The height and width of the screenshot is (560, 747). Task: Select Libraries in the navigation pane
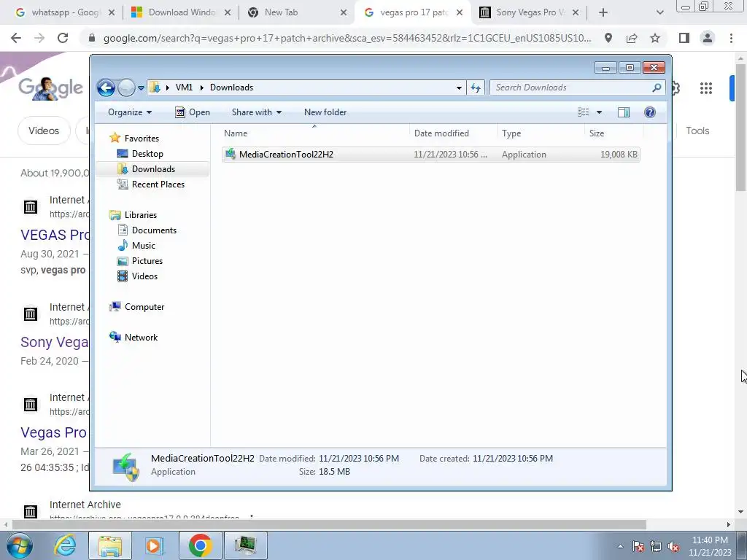click(133, 215)
